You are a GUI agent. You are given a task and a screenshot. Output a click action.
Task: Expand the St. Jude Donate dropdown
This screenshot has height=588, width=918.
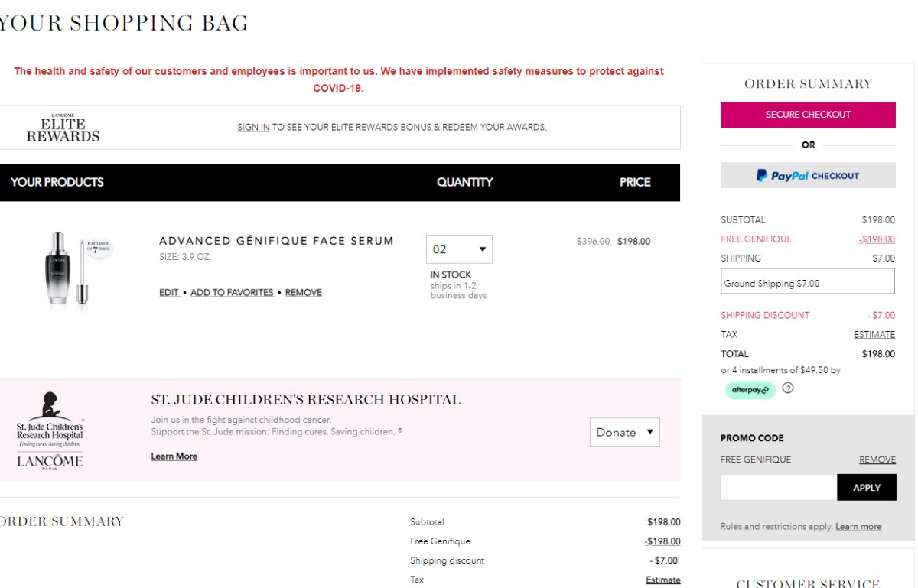pyautogui.click(x=624, y=432)
